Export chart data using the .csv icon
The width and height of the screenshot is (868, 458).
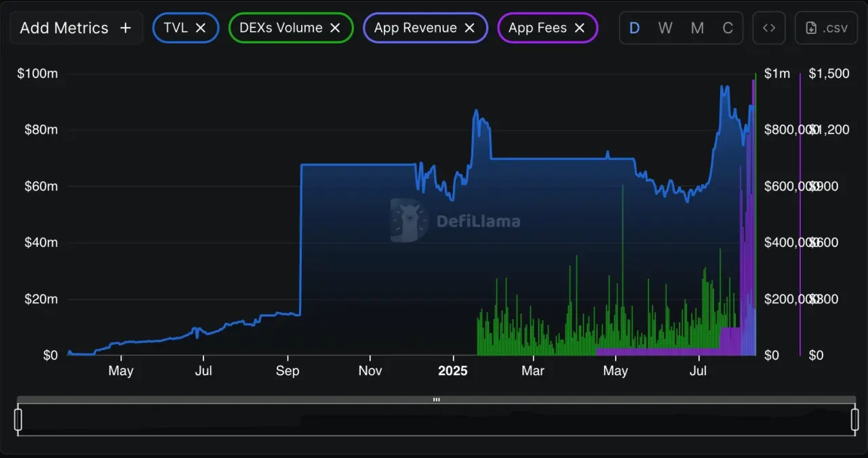click(826, 28)
